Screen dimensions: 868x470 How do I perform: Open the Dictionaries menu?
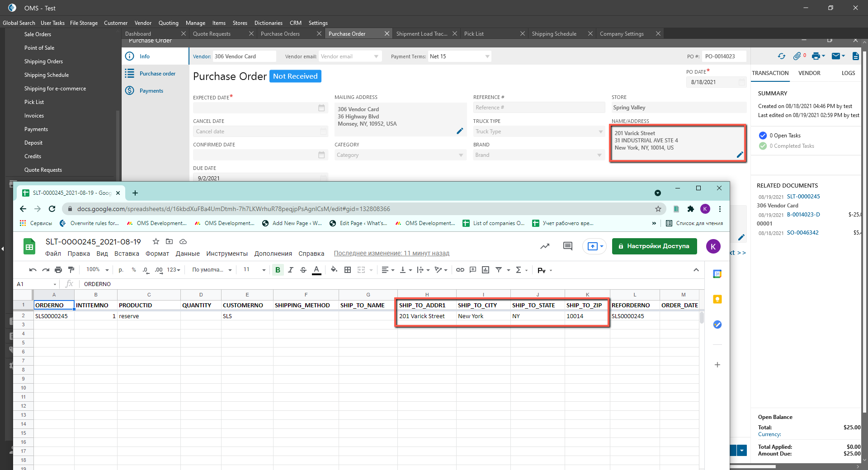point(268,23)
